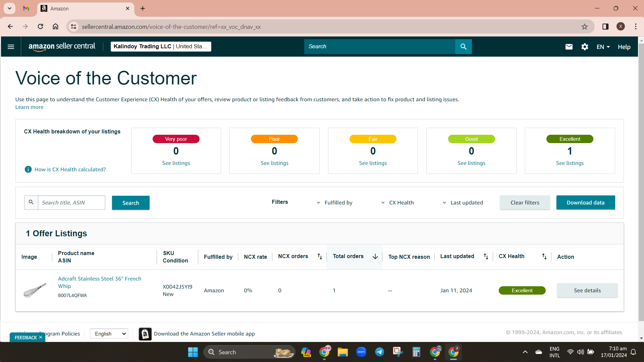Open Chrome three-dot menu
This screenshot has height=362, width=644.
[636, 26]
